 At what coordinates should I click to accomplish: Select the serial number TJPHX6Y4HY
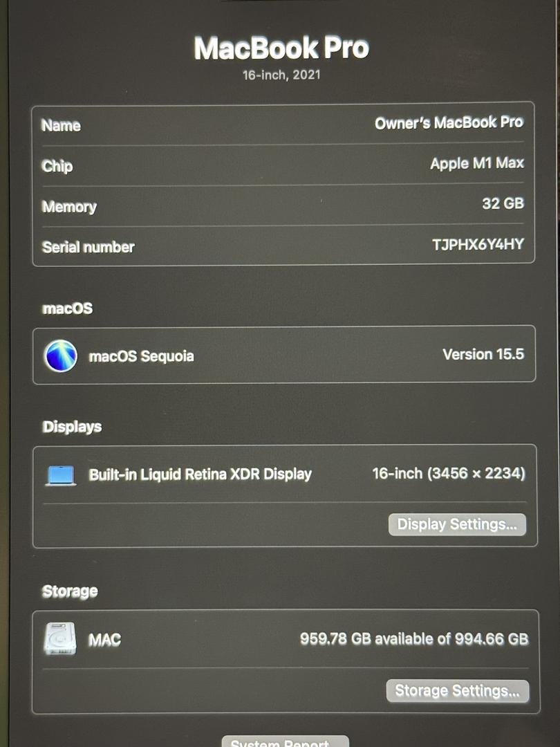click(x=478, y=244)
